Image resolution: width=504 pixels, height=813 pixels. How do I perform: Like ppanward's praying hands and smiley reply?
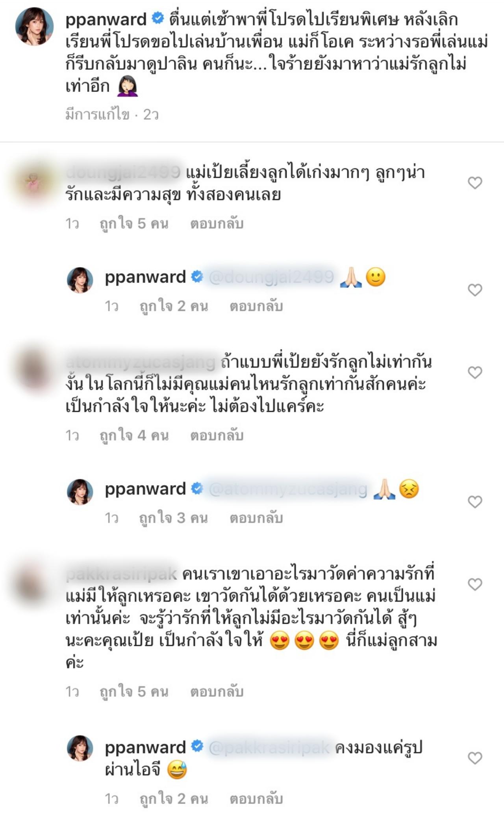[x=475, y=290]
